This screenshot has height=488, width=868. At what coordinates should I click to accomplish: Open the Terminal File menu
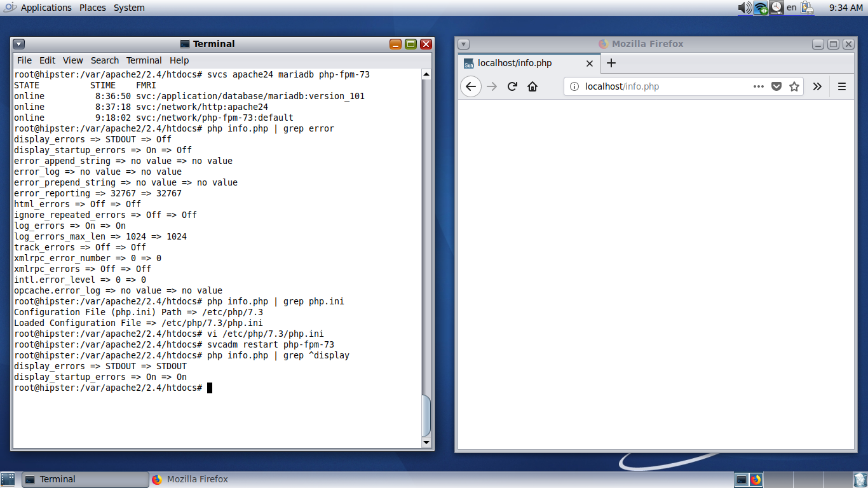coord(24,60)
